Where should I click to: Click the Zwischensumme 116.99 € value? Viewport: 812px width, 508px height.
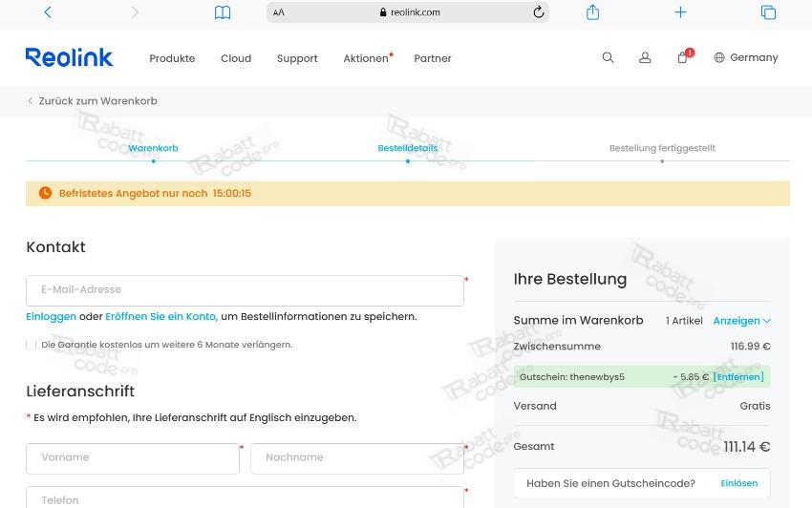(x=750, y=347)
